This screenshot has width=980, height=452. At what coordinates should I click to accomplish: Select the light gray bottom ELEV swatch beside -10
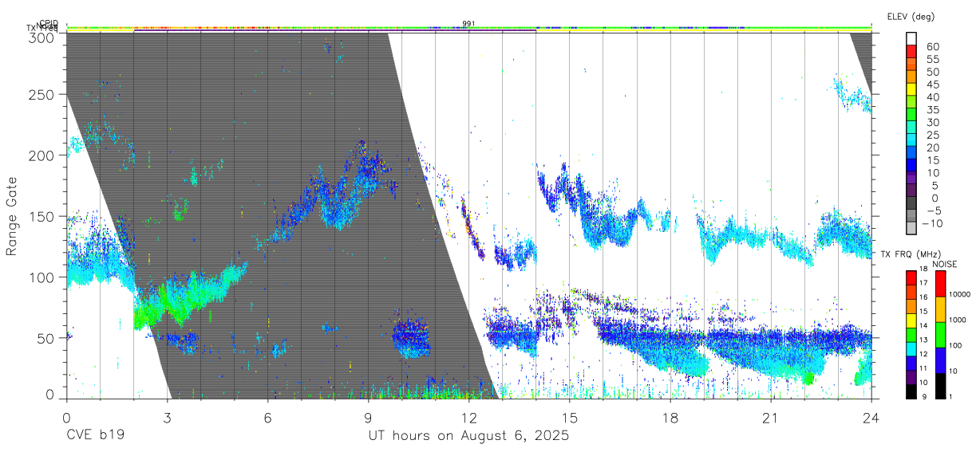[x=911, y=228]
